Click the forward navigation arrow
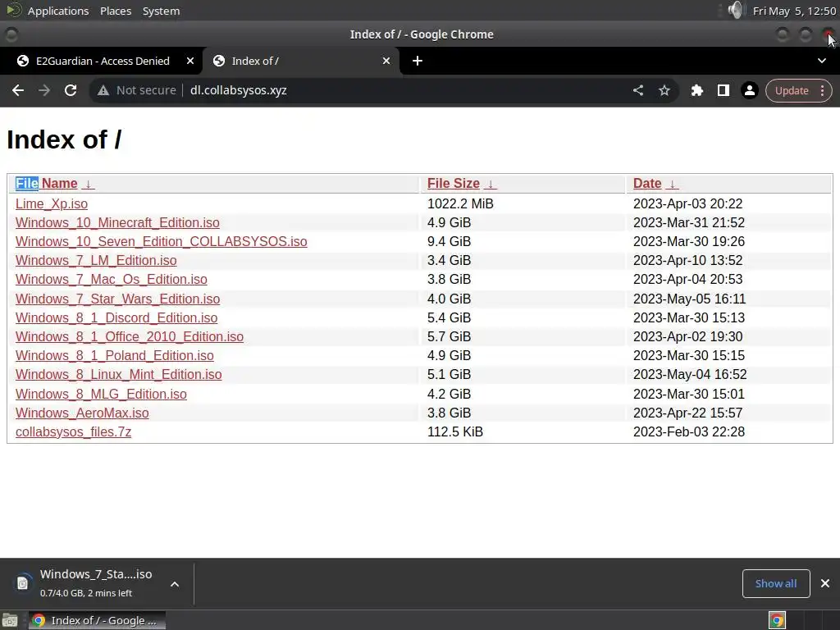 click(x=44, y=90)
